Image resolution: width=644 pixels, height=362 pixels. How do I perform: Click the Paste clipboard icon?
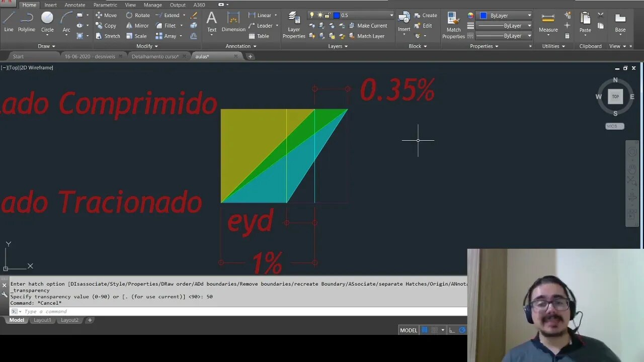(585, 23)
